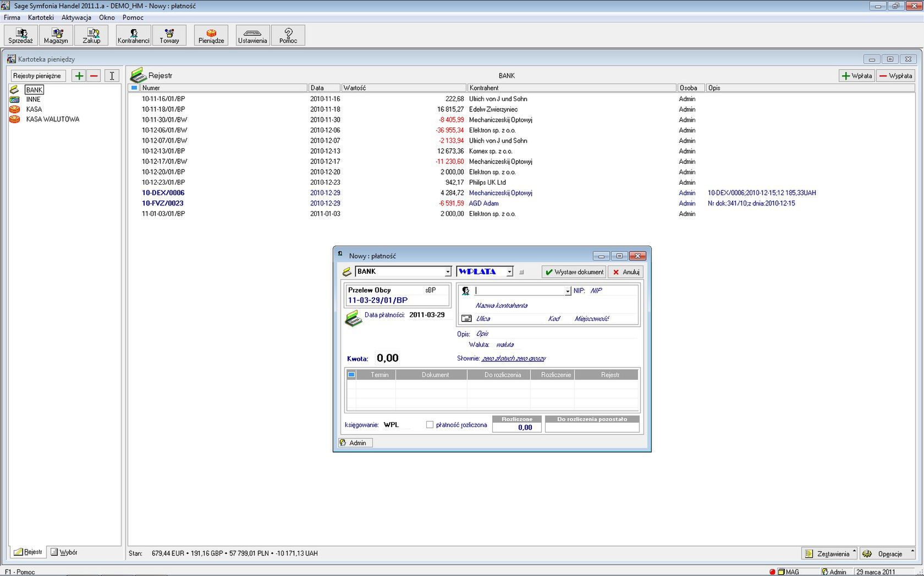Click the Wystaw dokument button
Viewport: 924px width, 576px height.
(x=574, y=272)
